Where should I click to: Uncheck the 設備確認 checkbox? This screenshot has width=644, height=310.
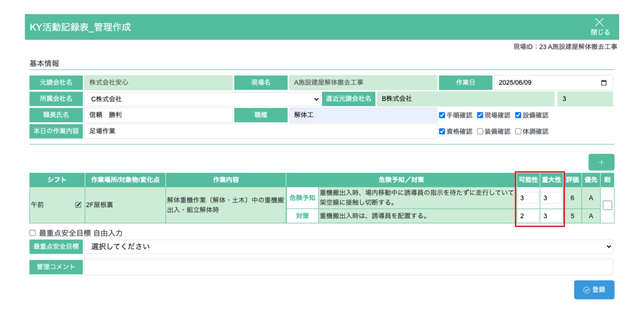tap(518, 115)
